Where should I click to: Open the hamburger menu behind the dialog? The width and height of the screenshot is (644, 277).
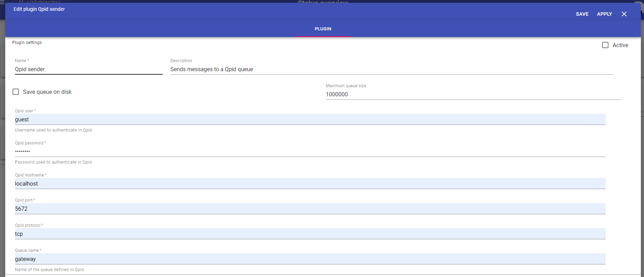2,2
